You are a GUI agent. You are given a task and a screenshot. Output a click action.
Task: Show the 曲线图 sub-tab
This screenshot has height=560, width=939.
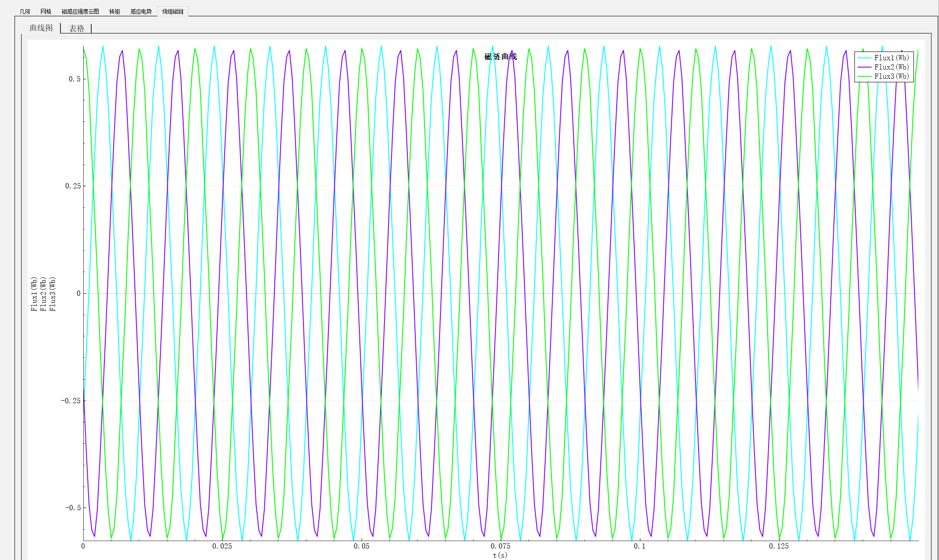[41, 28]
